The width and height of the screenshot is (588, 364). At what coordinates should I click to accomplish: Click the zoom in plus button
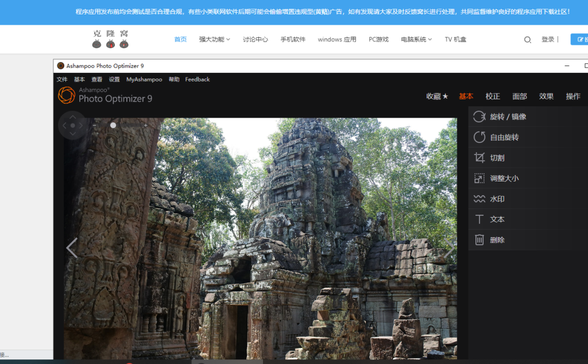145,125
